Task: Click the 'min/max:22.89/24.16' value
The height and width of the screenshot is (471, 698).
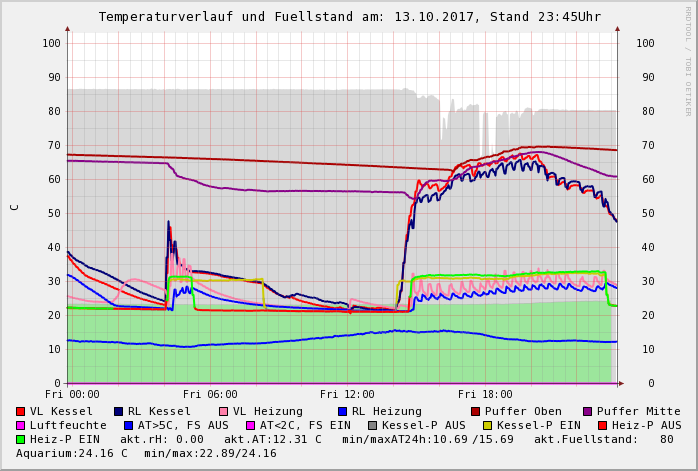Action: point(211,454)
